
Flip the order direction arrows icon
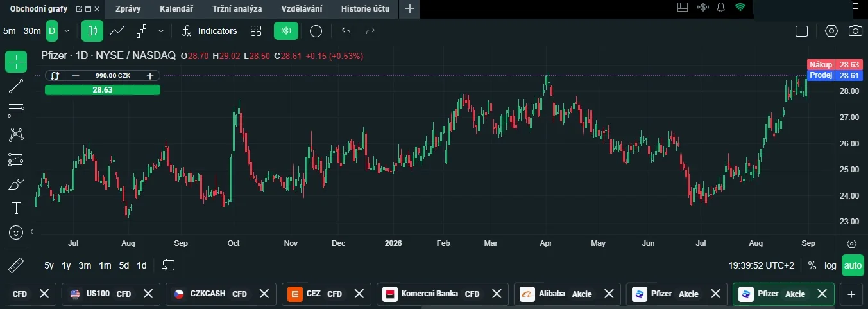tap(55, 75)
